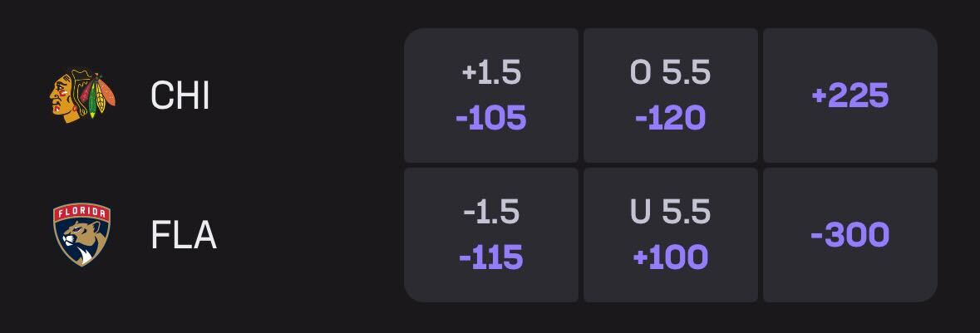Select Chicago +1.5 puck line bet
980x333 pixels.
[491, 95]
